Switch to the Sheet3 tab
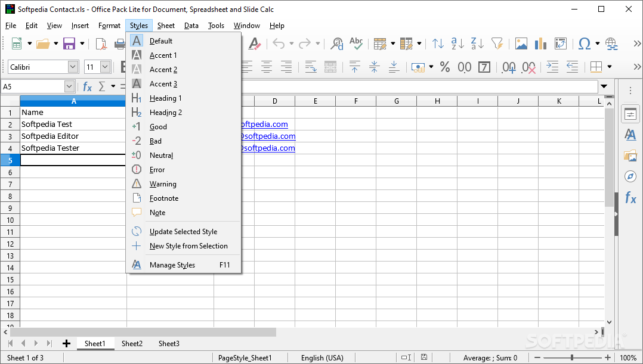 169,344
